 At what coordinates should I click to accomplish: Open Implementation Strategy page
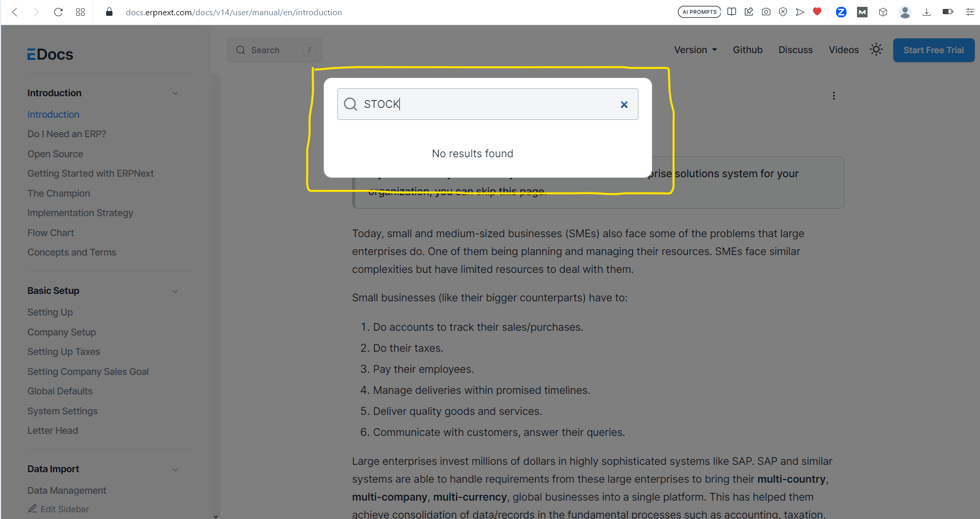coord(80,213)
